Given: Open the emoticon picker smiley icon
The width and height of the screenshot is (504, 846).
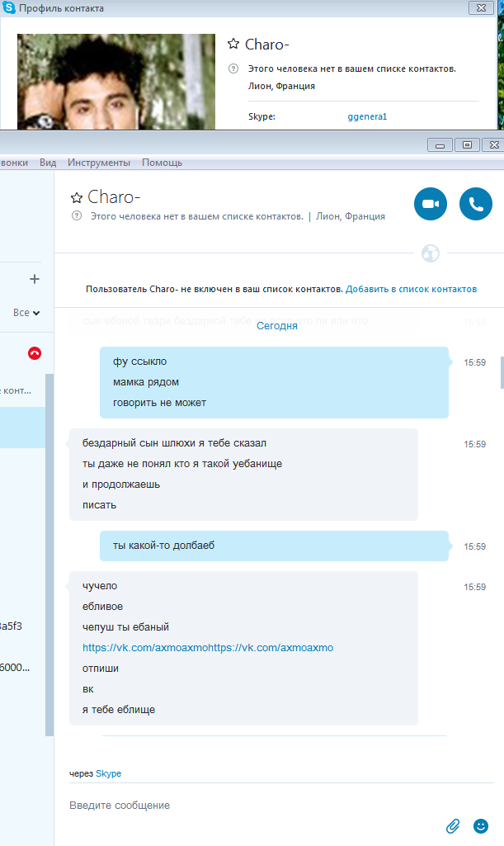Looking at the screenshot, I should 480,825.
